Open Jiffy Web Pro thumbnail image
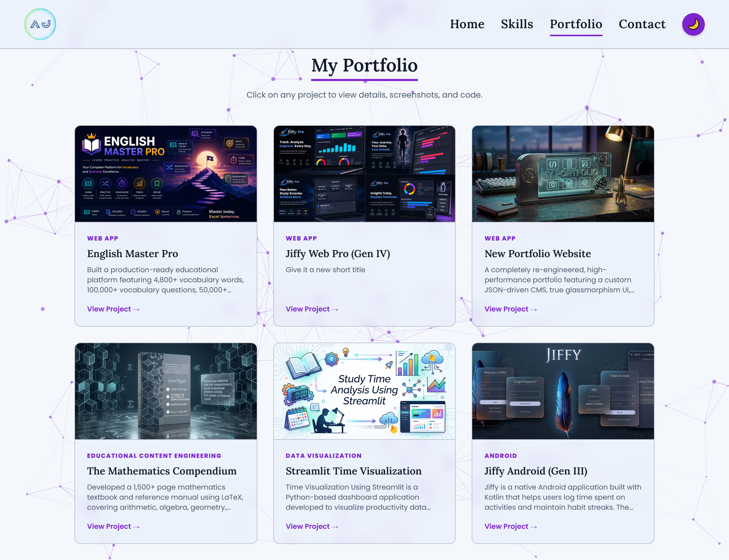Viewport: 729px width, 560px height. tap(364, 174)
